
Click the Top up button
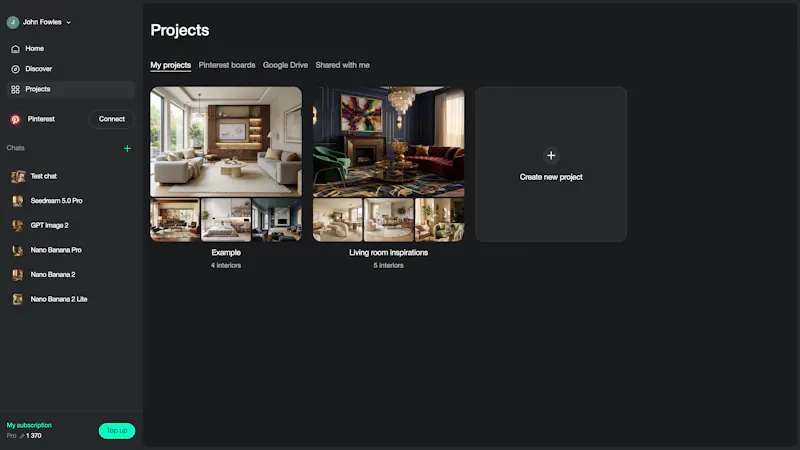tap(117, 431)
